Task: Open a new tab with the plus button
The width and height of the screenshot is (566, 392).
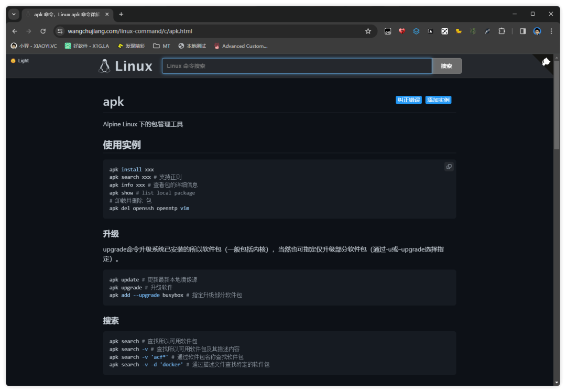Action: tap(121, 15)
